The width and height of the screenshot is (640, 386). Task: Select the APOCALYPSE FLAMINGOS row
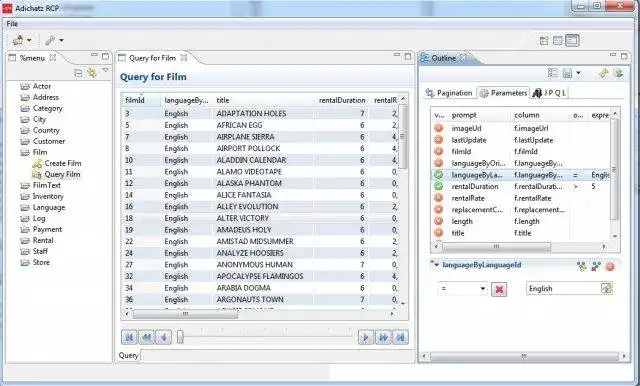pos(260,276)
